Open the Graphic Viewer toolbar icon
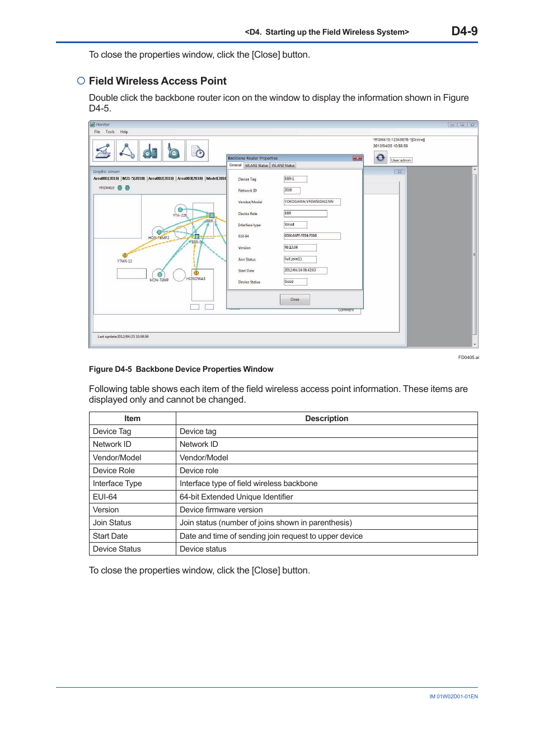Screen dimensions: 534x756 (103, 151)
